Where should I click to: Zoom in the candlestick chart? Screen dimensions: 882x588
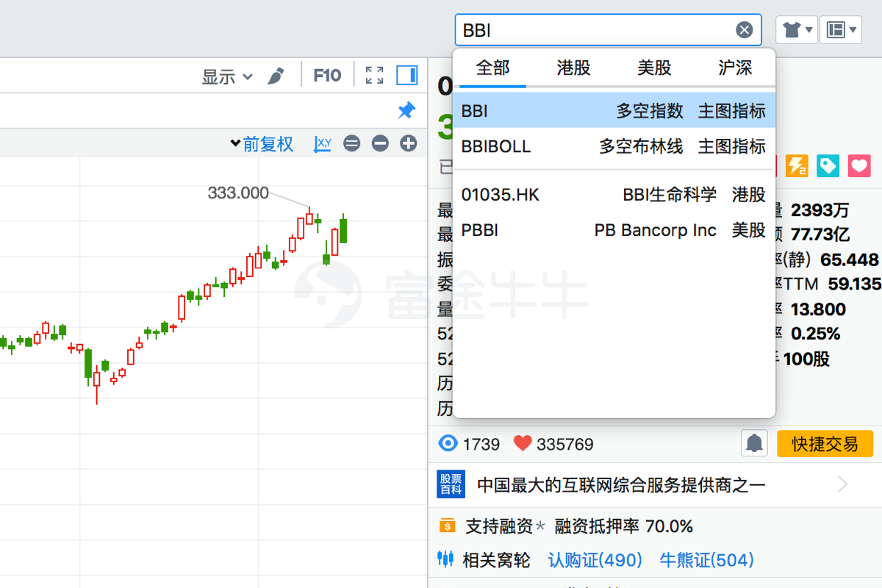tap(409, 144)
